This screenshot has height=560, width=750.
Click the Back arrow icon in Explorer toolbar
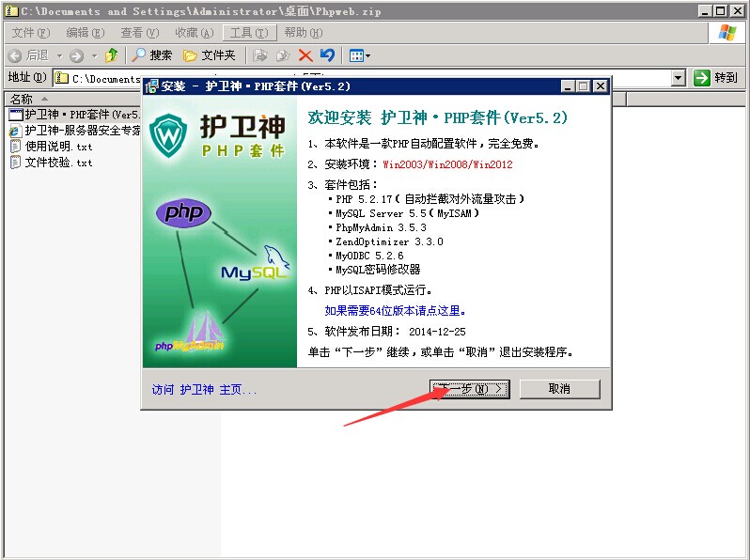[15, 56]
